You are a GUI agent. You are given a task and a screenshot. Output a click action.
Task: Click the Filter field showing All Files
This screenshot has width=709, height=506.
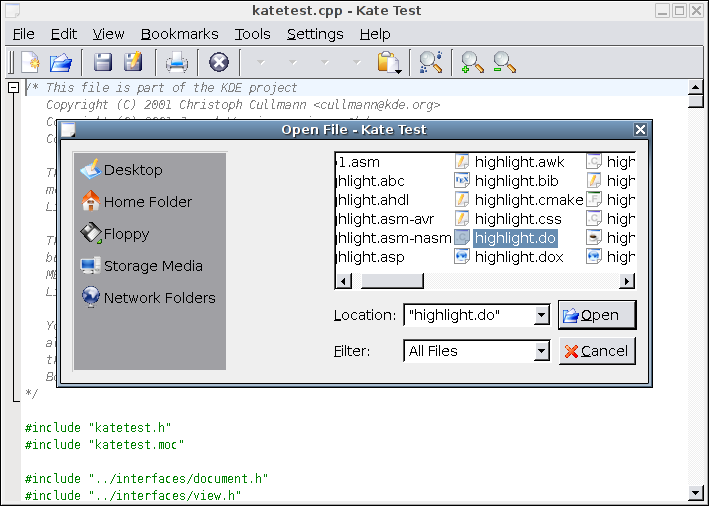[469, 351]
